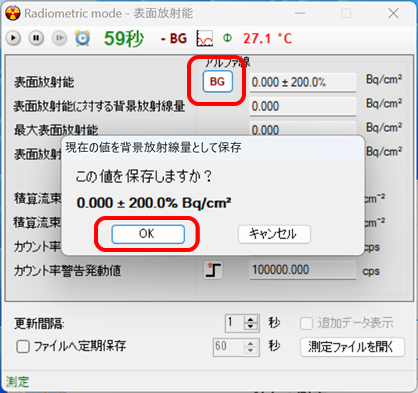Enable the ファイルへ定期保存 checkbox

click(23, 347)
